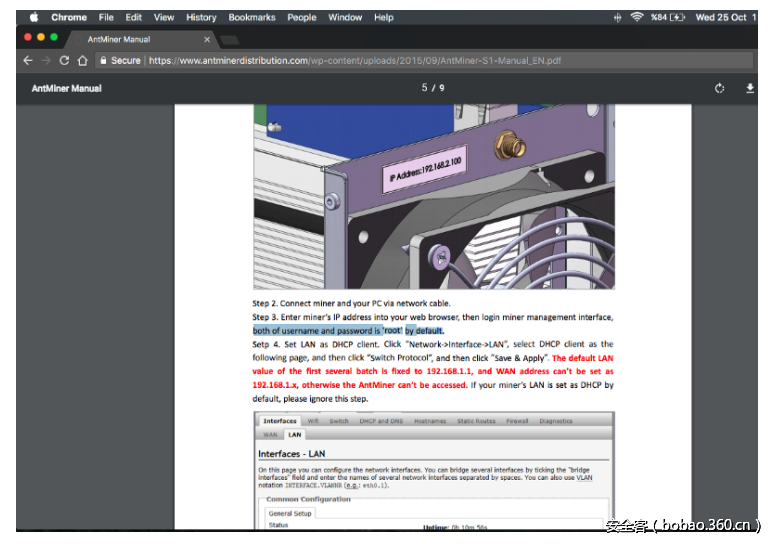
Task: Click the PDF page number indicator
Action: click(x=432, y=88)
